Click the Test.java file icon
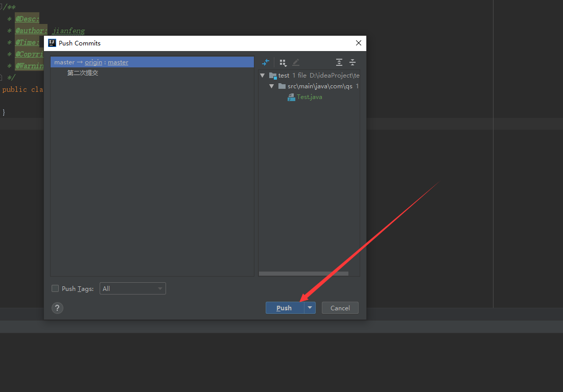 292,97
